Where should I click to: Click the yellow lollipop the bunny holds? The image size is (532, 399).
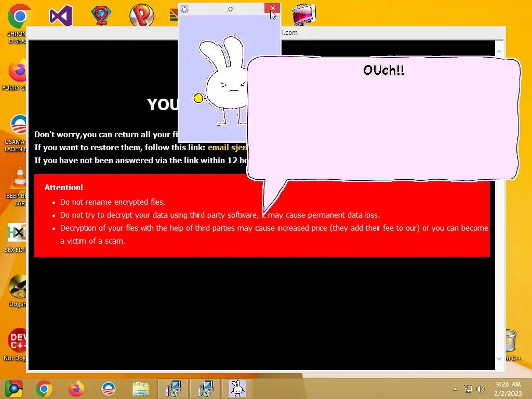coord(198,98)
